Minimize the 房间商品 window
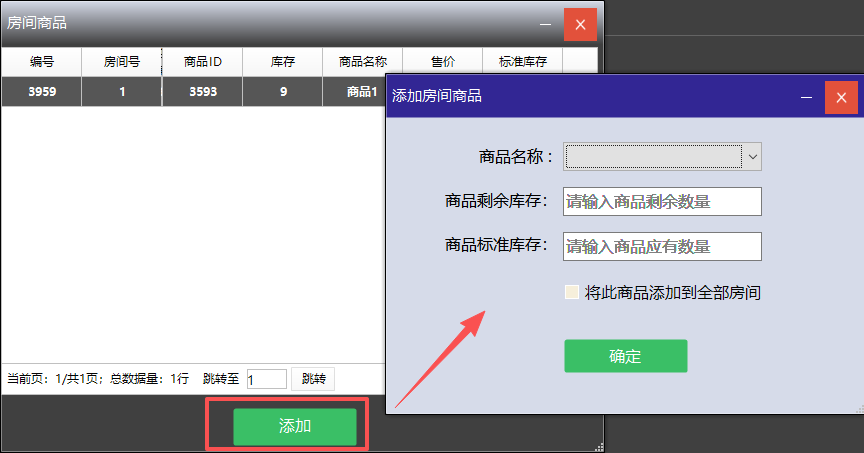This screenshot has width=864, height=453. pyautogui.click(x=545, y=24)
